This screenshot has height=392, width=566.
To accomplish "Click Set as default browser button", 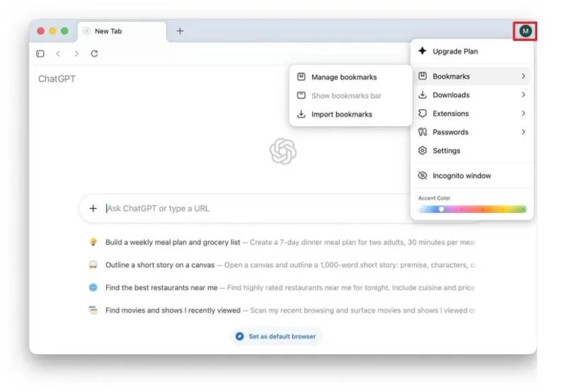I will [276, 336].
